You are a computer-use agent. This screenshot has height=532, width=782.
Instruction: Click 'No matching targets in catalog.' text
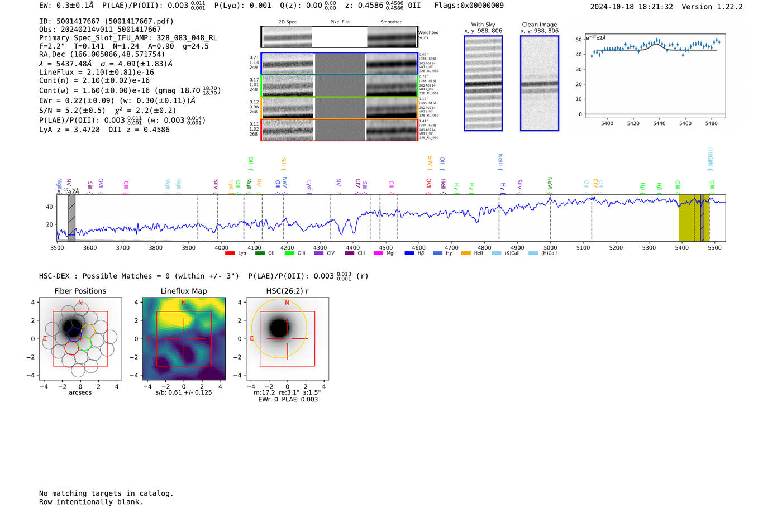click(106, 493)
